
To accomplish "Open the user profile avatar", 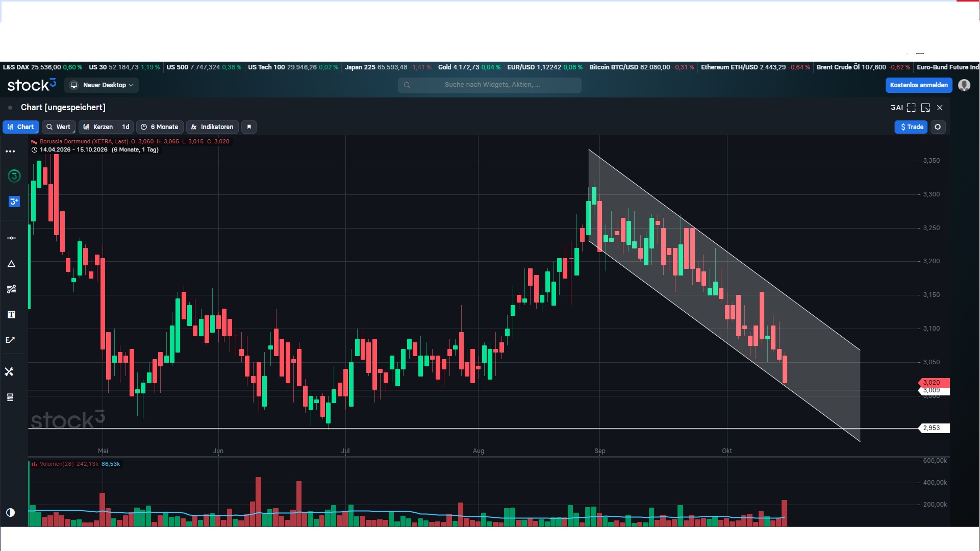I will (964, 85).
